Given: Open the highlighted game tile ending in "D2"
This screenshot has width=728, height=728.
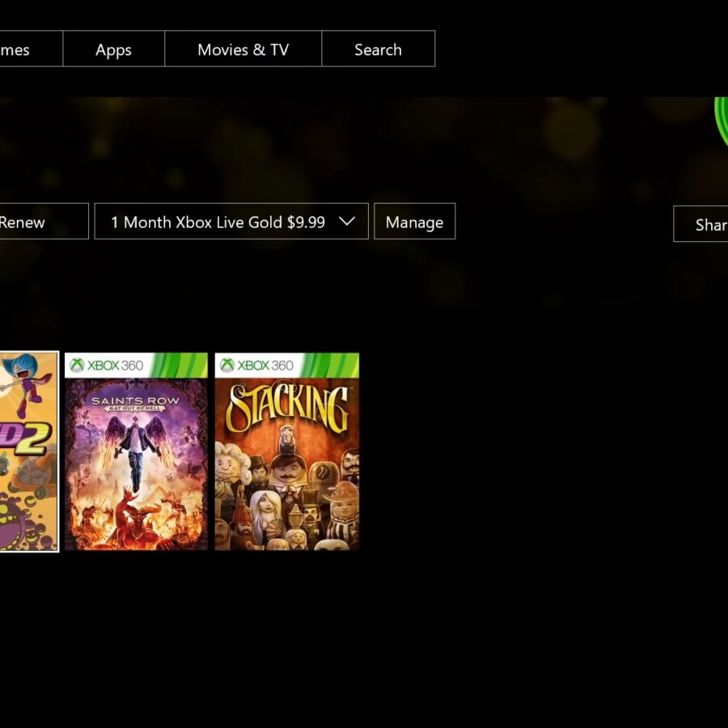Looking at the screenshot, I should pos(28,451).
